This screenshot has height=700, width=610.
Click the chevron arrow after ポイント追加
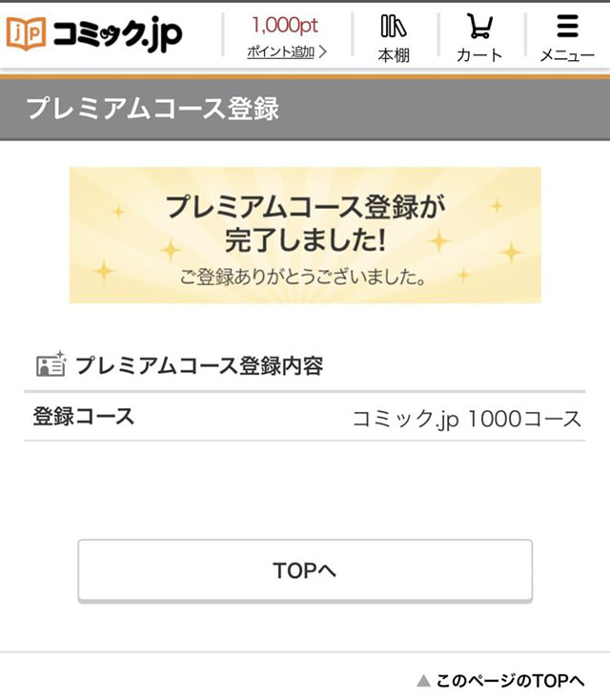322,51
